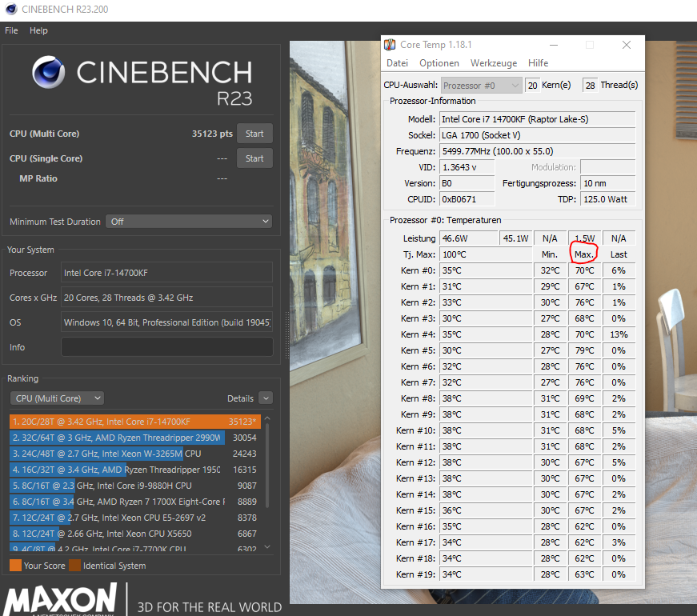This screenshot has height=616, width=697.
Task: Start the CPU Multi Core test
Action: point(254,134)
